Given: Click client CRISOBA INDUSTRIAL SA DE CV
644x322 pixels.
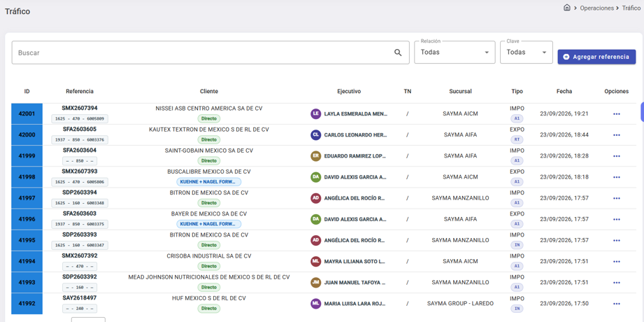Looking at the screenshot, I should point(208,255).
